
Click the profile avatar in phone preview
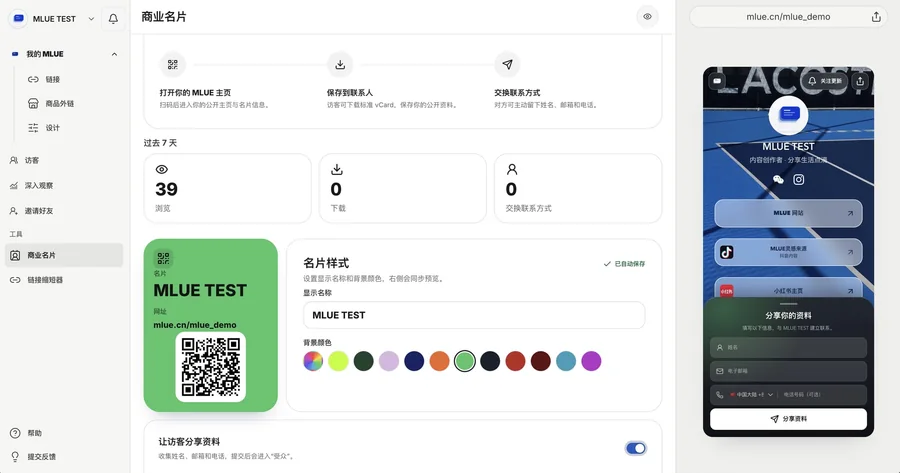[788, 115]
